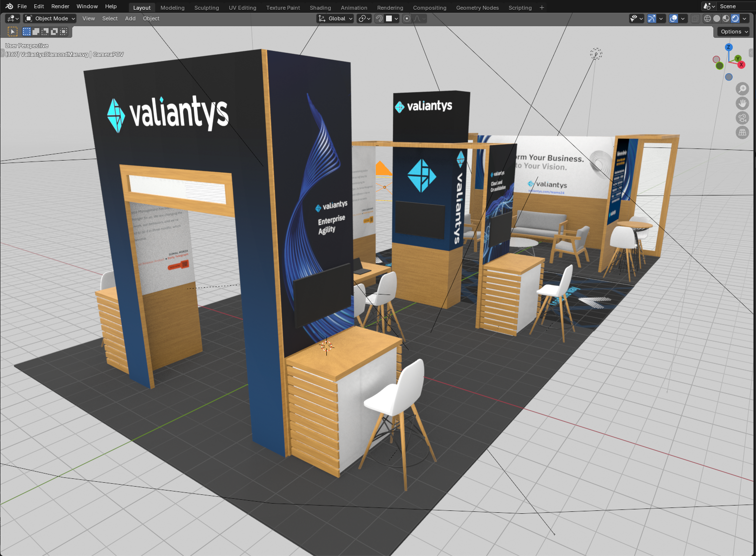The width and height of the screenshot is (756, 556).
Task: Open the Object Mode dropdown
Action: pyautogui.click(x=50, y=18)
